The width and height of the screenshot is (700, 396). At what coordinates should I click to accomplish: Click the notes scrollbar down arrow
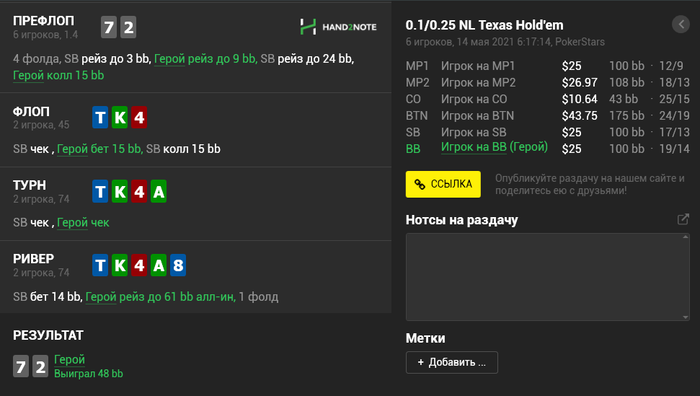pos(686,317)
